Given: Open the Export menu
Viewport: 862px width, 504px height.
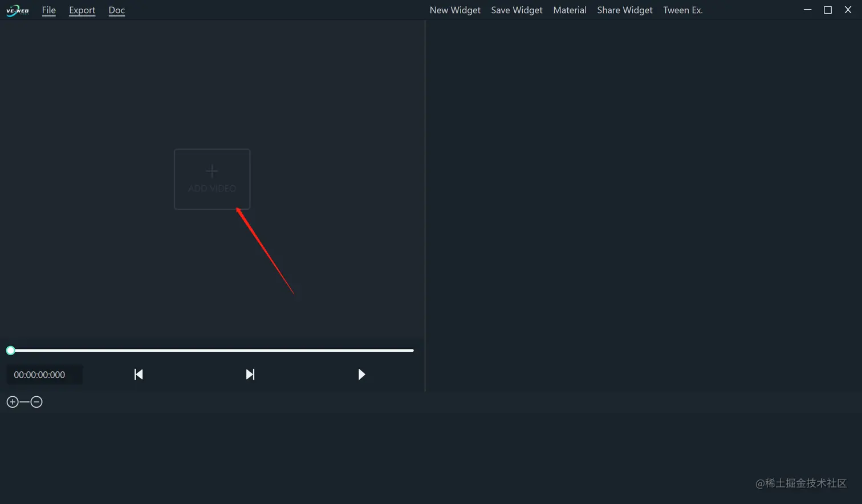Looking at the screenshot, I should [x=82, y=10].
